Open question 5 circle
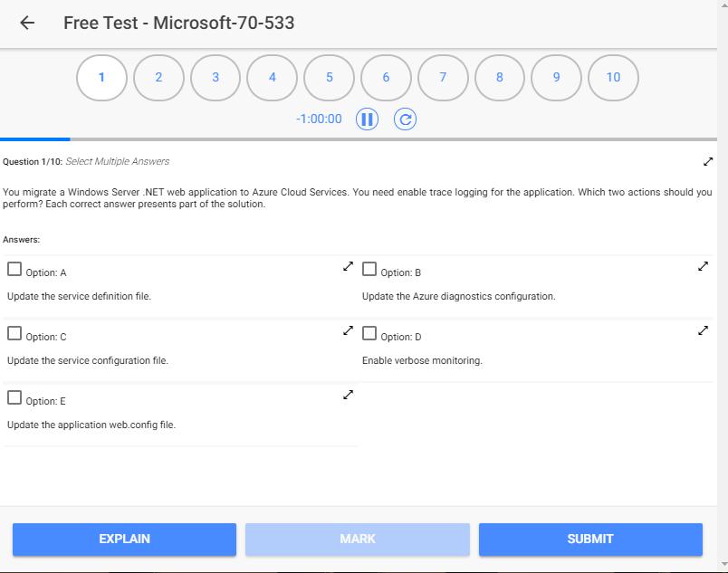Screen dimensions: 728x573 point(329,78)
